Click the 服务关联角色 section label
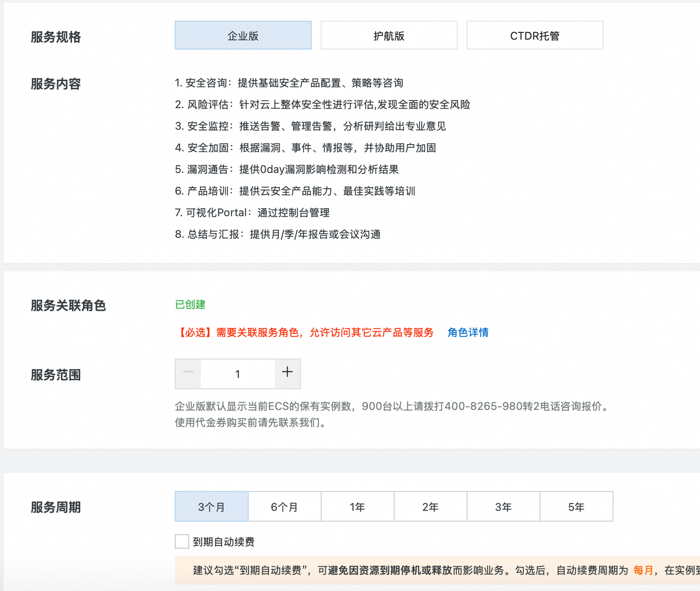Image resolution: width=700 pixels, height=591 pixels. [x=68, y=305]
